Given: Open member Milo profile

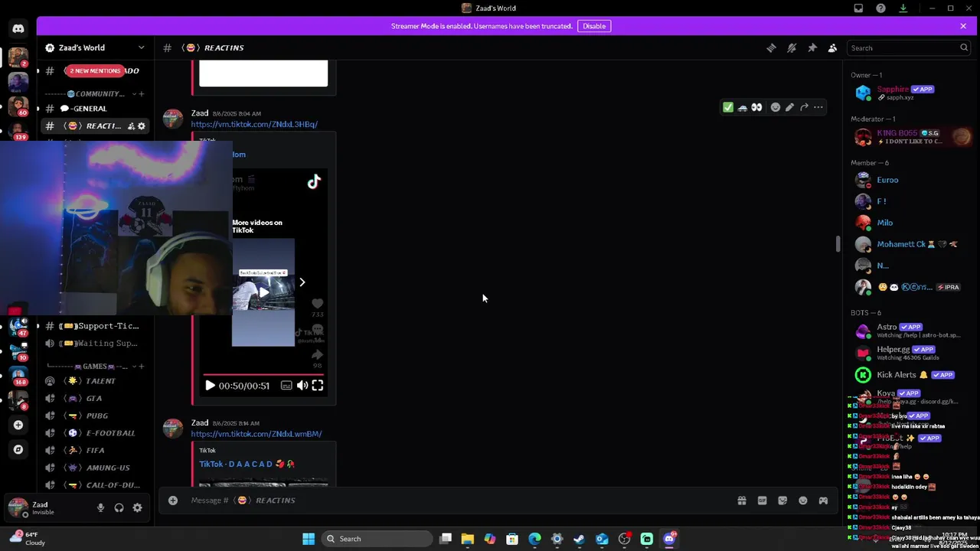Looking at the screenshot, I should point(910,223).
